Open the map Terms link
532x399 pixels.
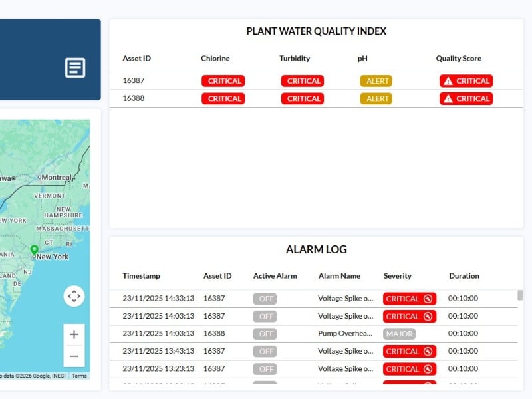click(79, 376)
